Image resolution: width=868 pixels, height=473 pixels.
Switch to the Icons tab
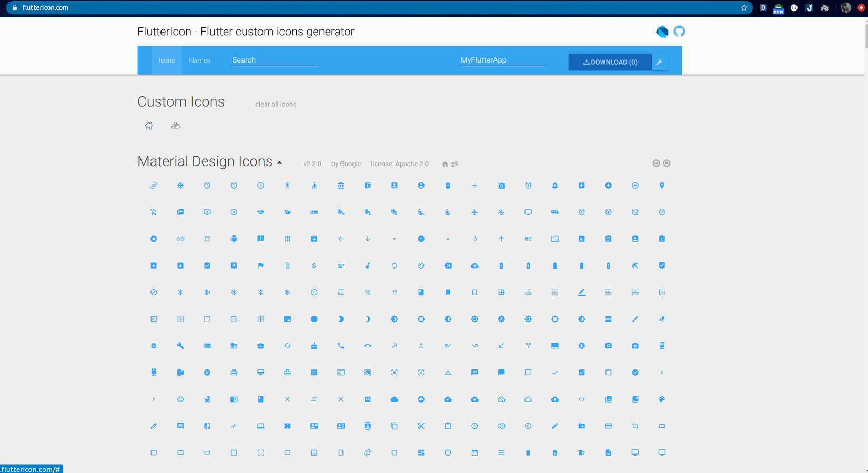coord(167,60)
